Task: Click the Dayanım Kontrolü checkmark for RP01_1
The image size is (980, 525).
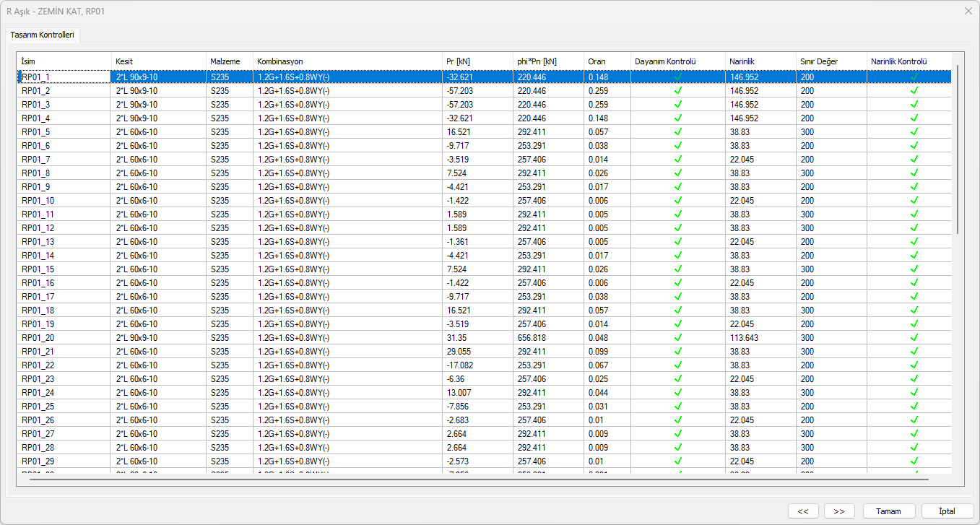Action: pyautogui.click(x=677, y=77)
